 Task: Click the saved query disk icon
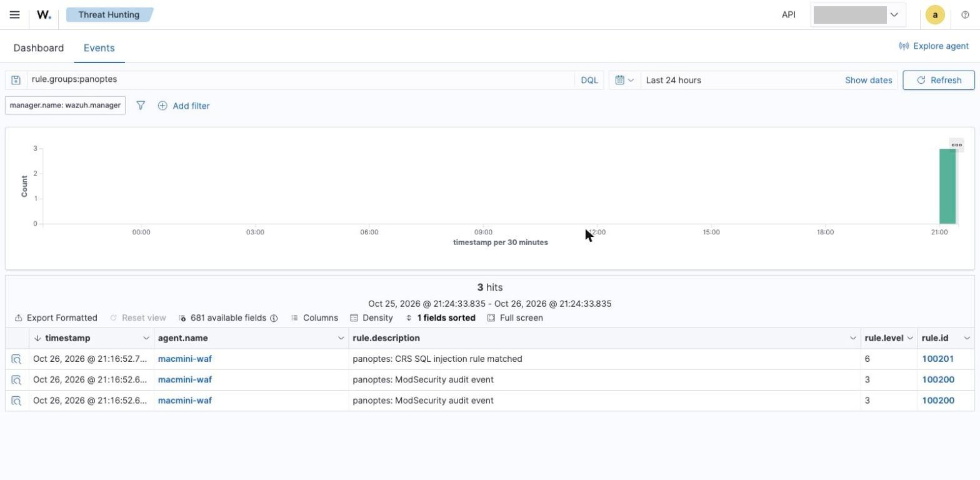point(16,80)
